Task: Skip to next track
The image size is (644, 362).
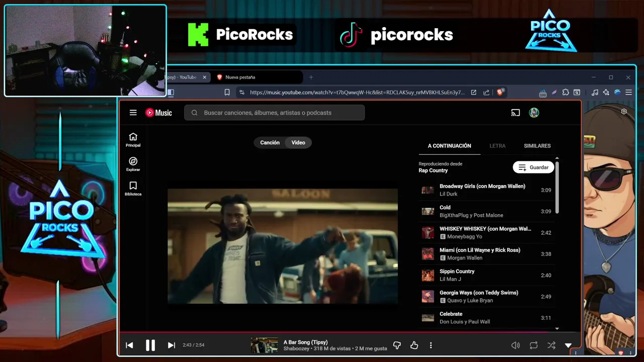Action: pyautogui.click(x=171, y=345)
